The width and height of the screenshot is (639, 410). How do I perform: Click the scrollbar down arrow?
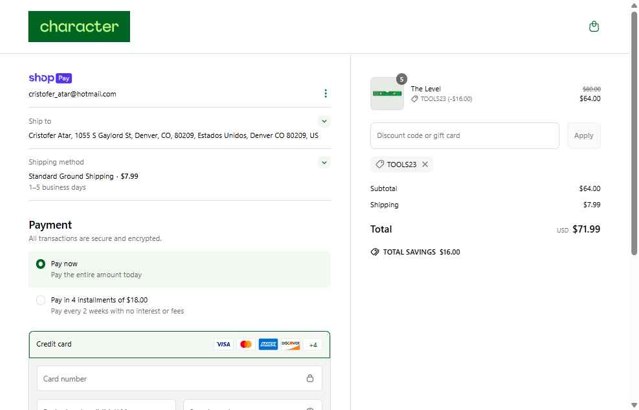pos(634,405)
